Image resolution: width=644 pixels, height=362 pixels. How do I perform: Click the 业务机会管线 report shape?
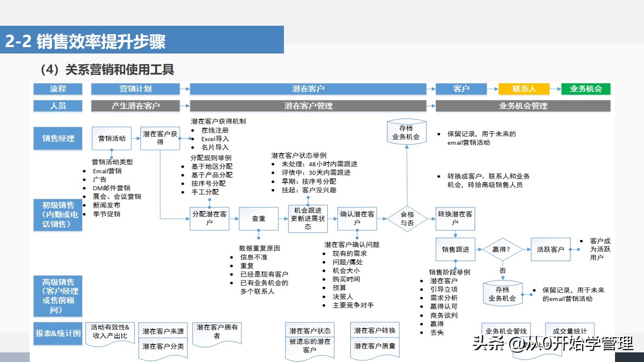click(x=506, y=331)
